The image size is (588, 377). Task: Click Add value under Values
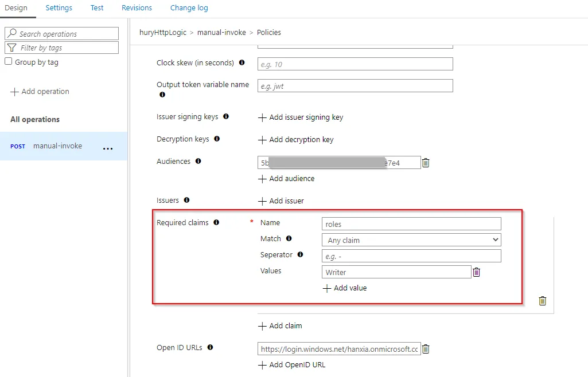tap(345, 288)
